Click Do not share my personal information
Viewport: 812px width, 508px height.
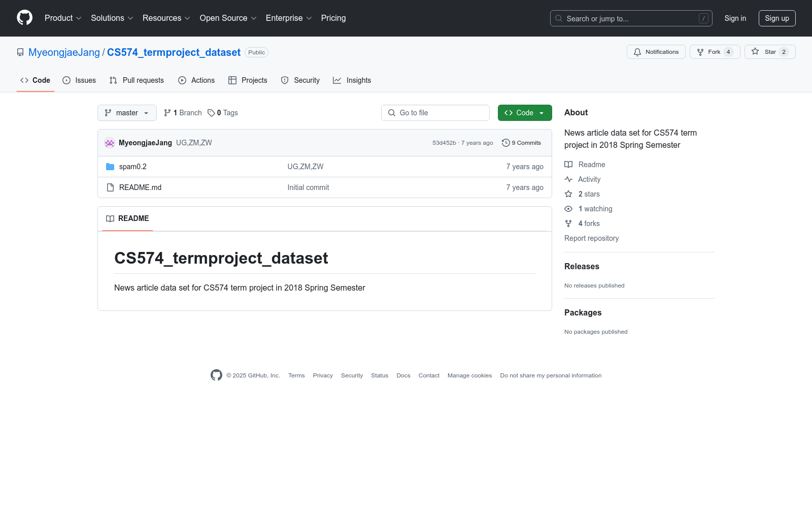click(x=551, y=375)
